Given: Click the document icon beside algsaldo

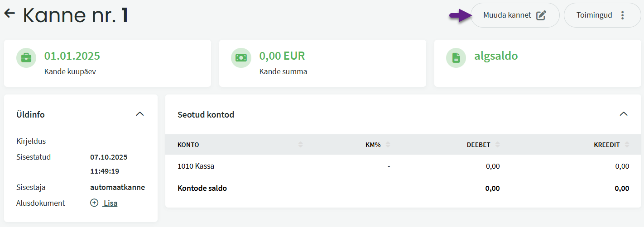Looking at the screenshot, I should click(x=456, y=58).
